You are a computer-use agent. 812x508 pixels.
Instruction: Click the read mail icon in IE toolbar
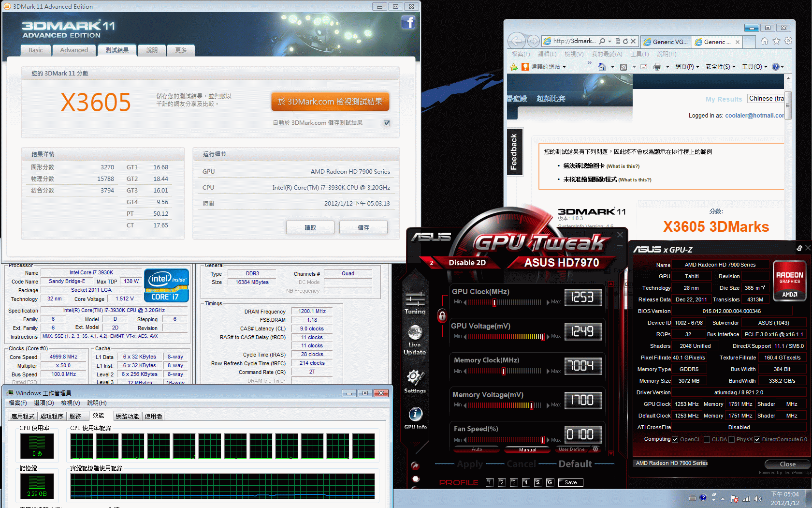[x=644, y=67]
